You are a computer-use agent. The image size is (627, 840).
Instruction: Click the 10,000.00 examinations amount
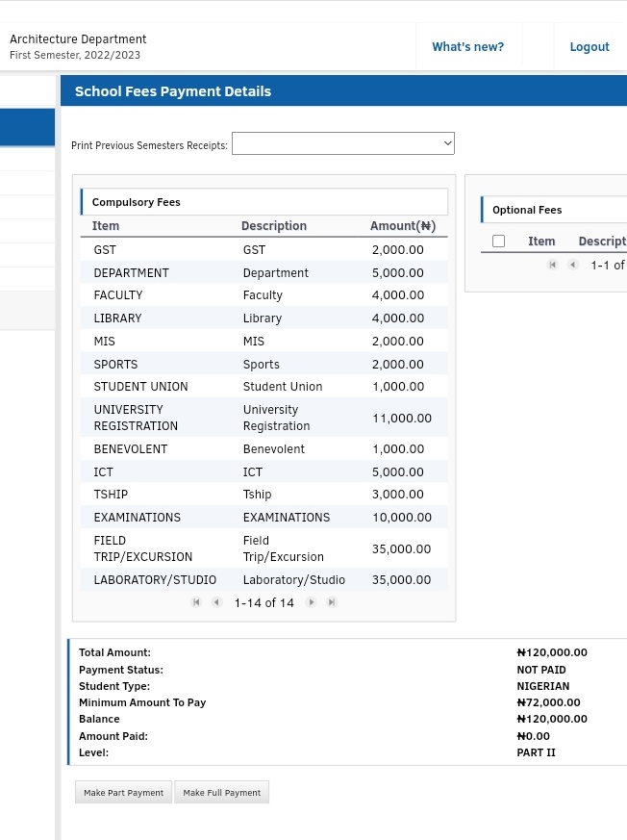point(402,518)
